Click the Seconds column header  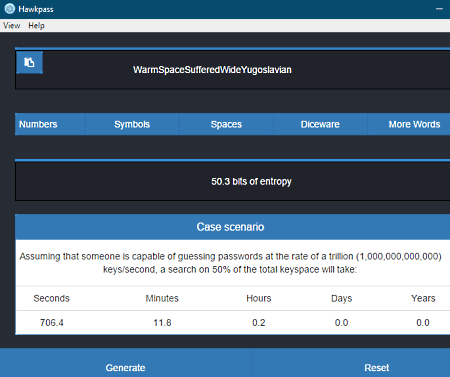(x=51, y=298)
